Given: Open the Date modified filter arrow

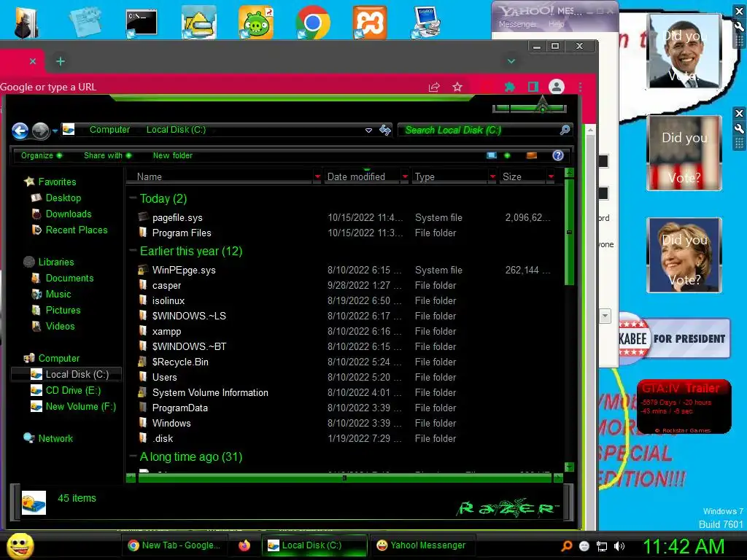Looking at the screenshot, I should 405,176.
